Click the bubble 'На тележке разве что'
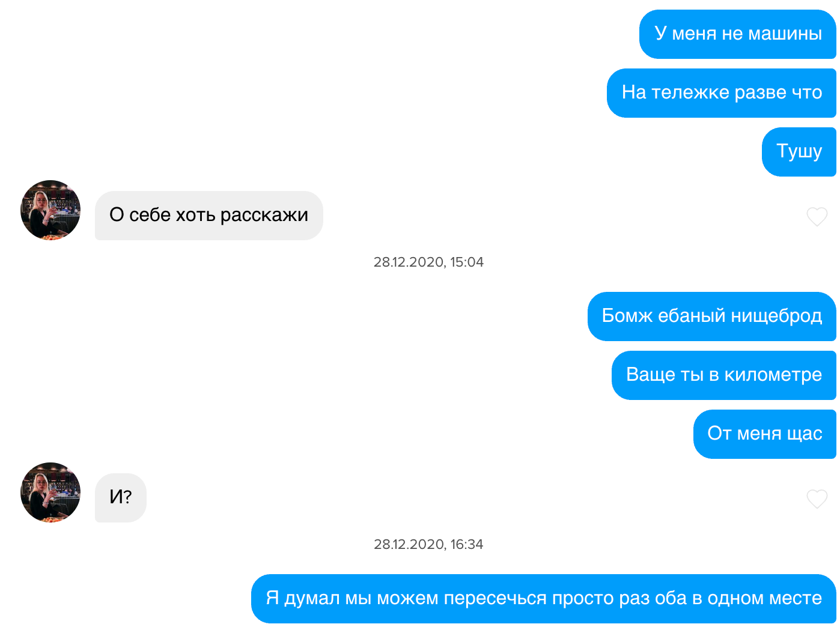This screenshot has height=627, width=840. (x=722, y=93)
